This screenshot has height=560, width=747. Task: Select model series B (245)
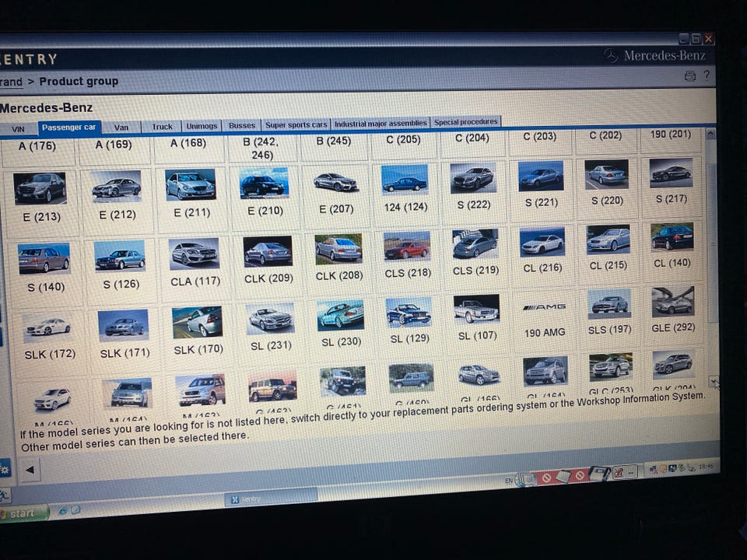click(334, 141)
